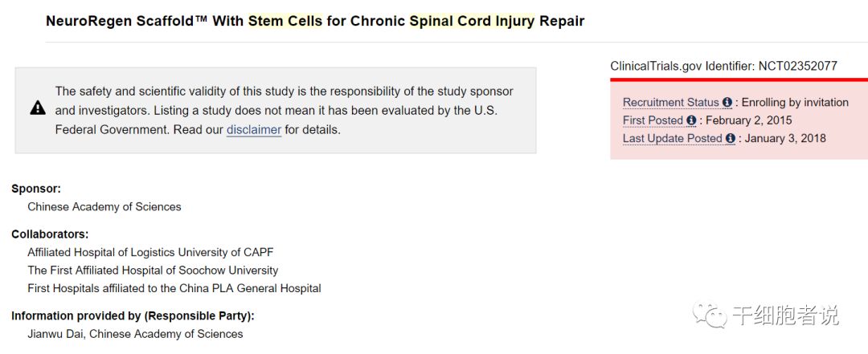Click the NCT02352077 identifier text

(797, 66)
